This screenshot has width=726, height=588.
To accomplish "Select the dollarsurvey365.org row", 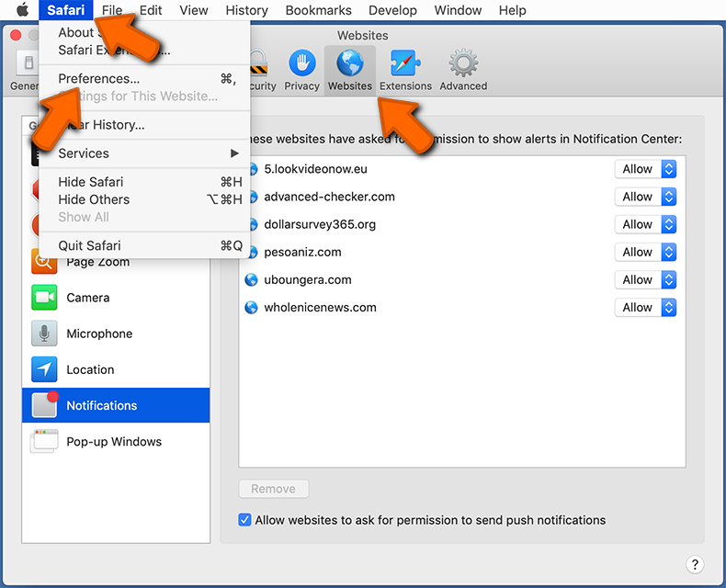I will pyautogui.click(x=462, y=224).
